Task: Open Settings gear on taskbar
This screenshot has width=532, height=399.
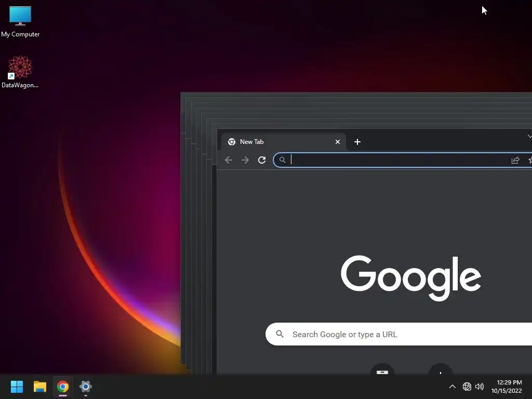Action: tap(86, 387)
